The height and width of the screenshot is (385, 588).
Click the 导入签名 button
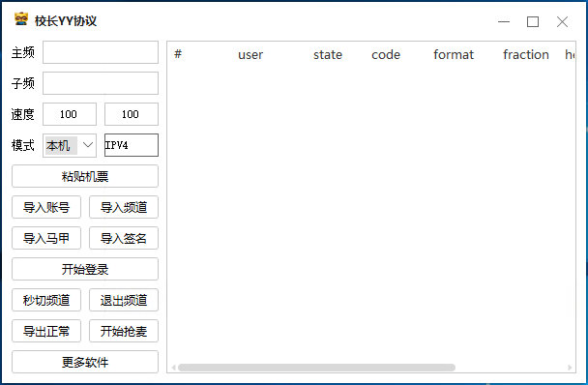tap(124, 238)
